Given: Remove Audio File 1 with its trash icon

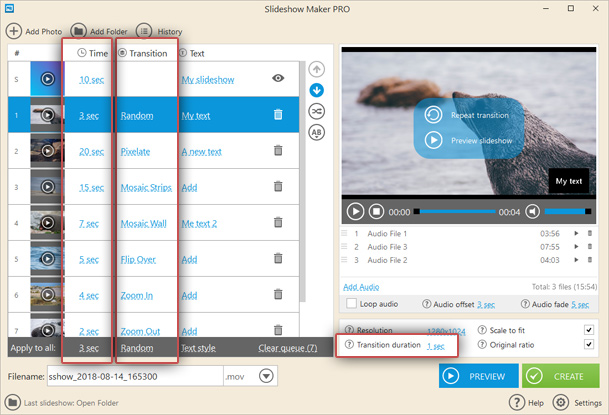Looking at the screenshot, I should [590, 233].
